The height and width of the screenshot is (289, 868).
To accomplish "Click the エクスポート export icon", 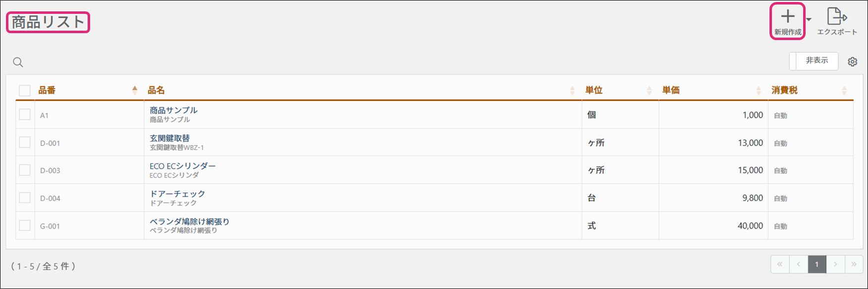I will tap(836, 17).
